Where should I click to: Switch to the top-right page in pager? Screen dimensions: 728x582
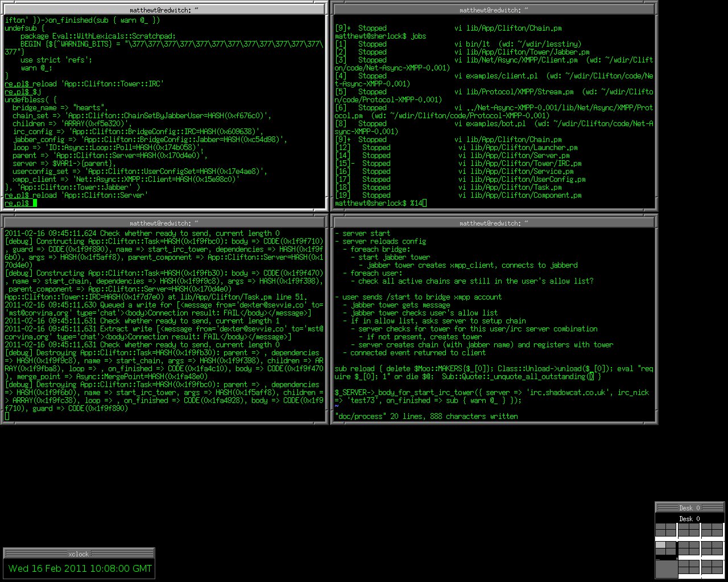coord(712,530)
